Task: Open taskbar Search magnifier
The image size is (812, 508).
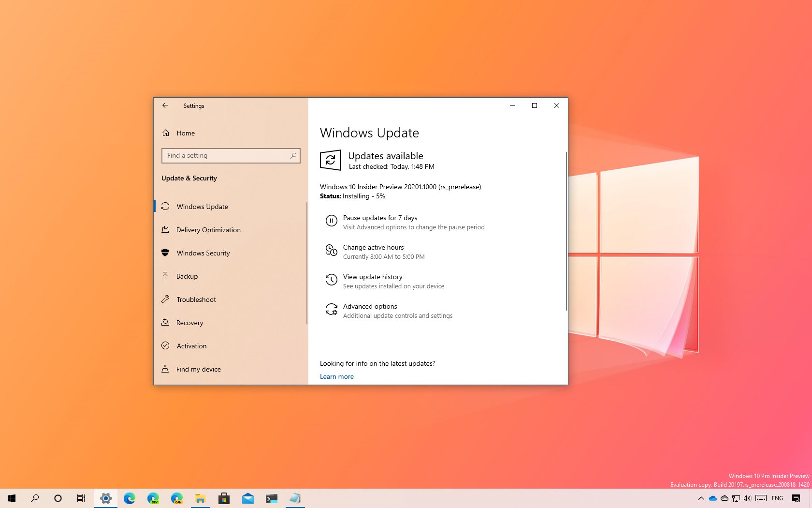Action: coord(35,498)
